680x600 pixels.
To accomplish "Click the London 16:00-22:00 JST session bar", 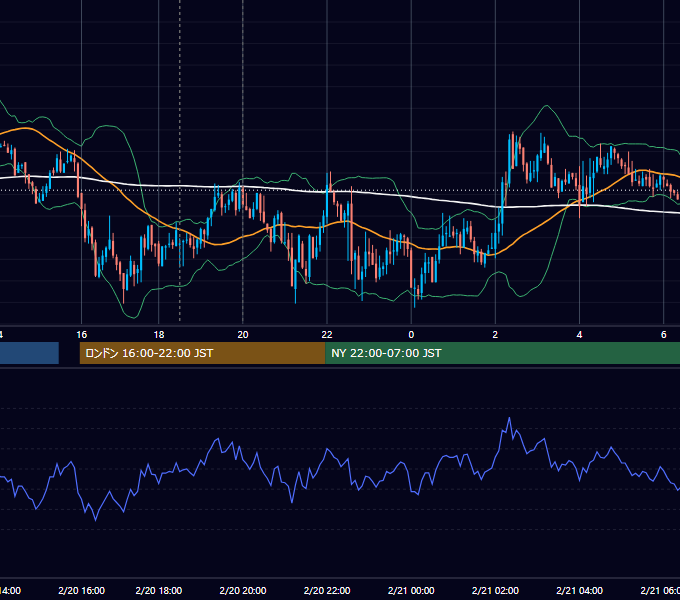I will pyautogui.click(x=202, y=353).
